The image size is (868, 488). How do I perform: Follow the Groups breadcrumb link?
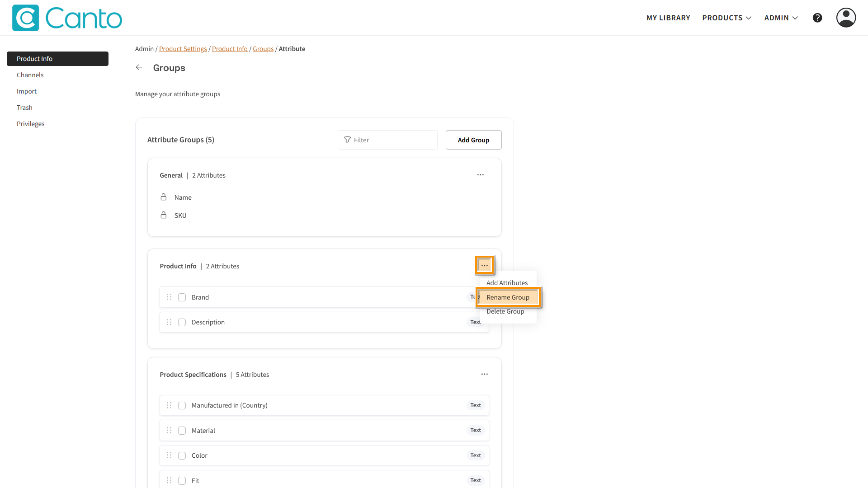[263, 49]
